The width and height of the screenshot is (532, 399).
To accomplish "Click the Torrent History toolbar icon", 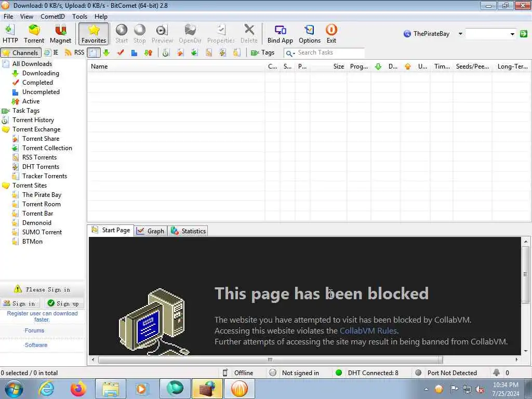I will (x=166, y=52).
